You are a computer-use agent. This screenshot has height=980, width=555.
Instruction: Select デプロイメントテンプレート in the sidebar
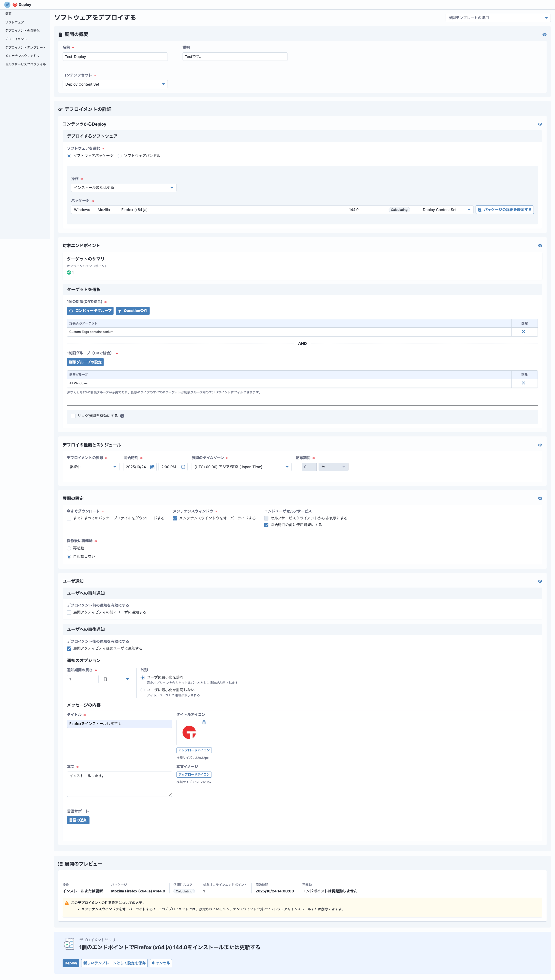(25, 47)
